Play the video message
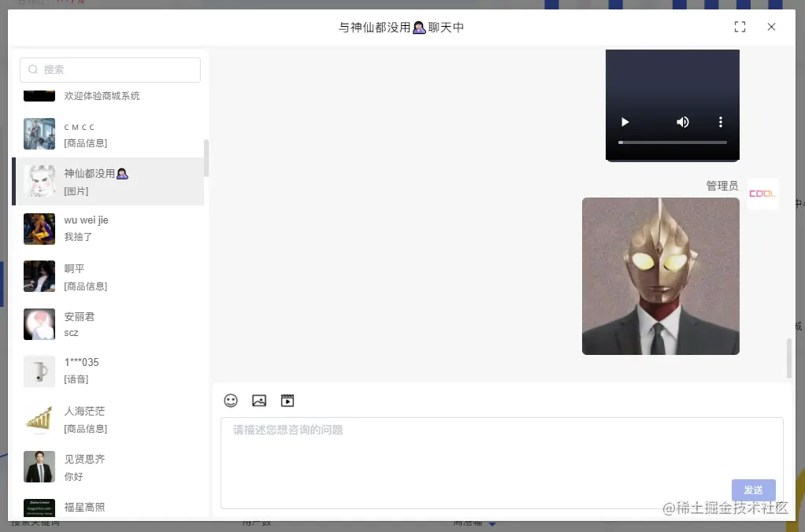Viewport: 805px width, 532px height. pos(625,122)
